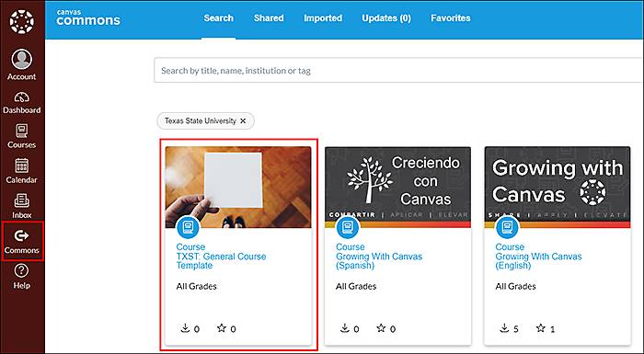Focus the search by title field
The height and width of the screenshot is (354, 644).
[398, 70]
